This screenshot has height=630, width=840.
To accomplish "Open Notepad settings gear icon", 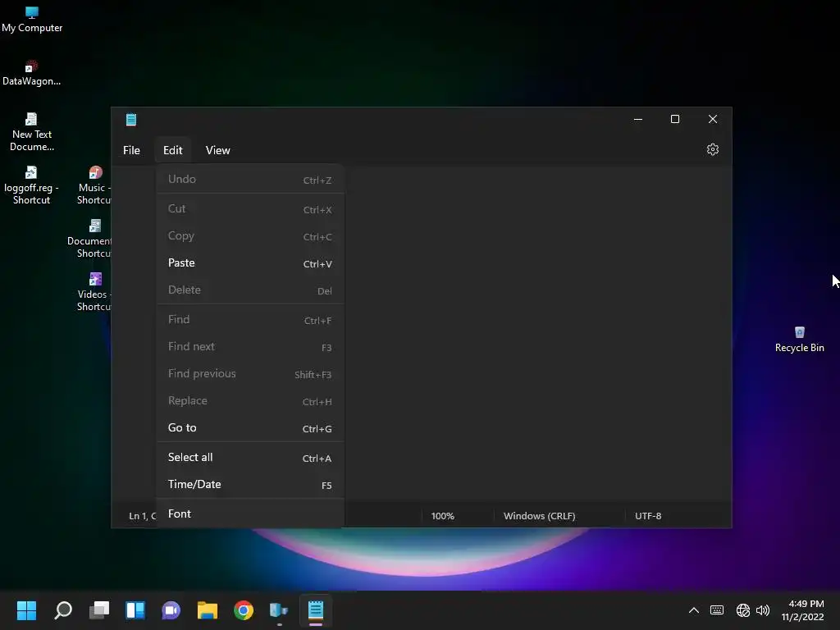I will point(712,149).
